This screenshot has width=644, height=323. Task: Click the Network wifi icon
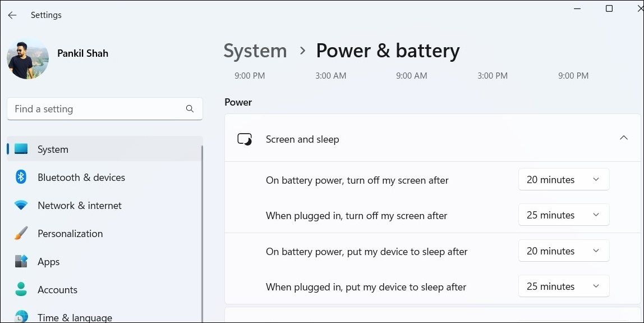point(21,206)
